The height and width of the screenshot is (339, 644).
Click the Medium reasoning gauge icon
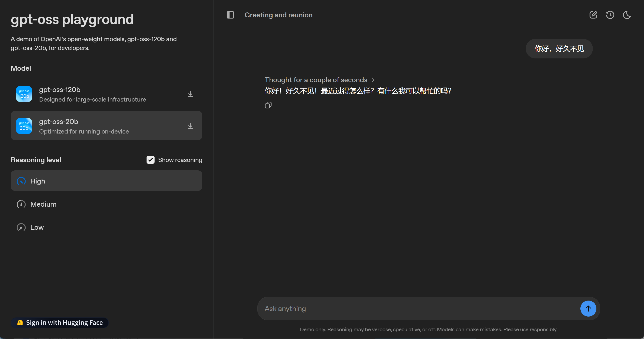point(21,204)
